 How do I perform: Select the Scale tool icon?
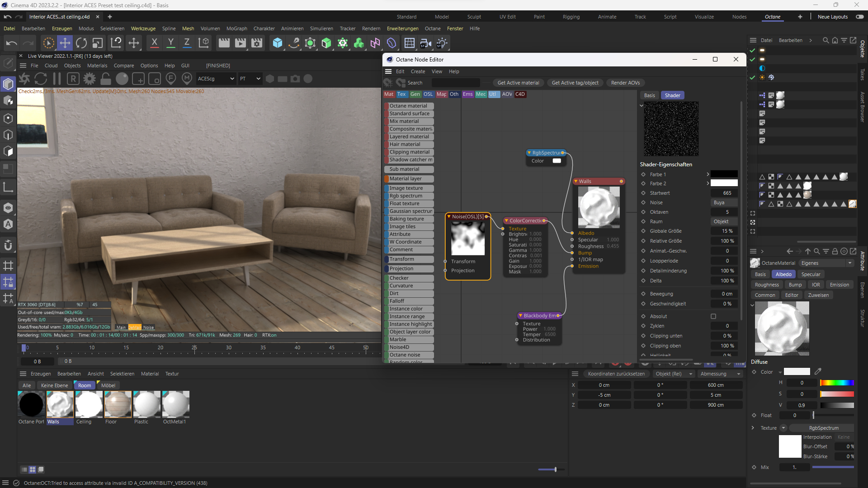(x=98, y=43)
